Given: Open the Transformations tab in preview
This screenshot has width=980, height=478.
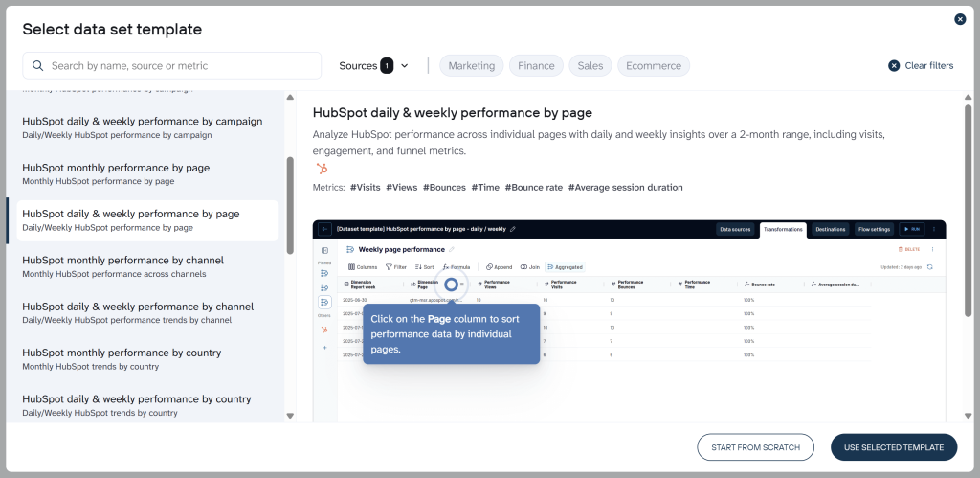Looking at the screenshot, I should [x=783, y=230].
